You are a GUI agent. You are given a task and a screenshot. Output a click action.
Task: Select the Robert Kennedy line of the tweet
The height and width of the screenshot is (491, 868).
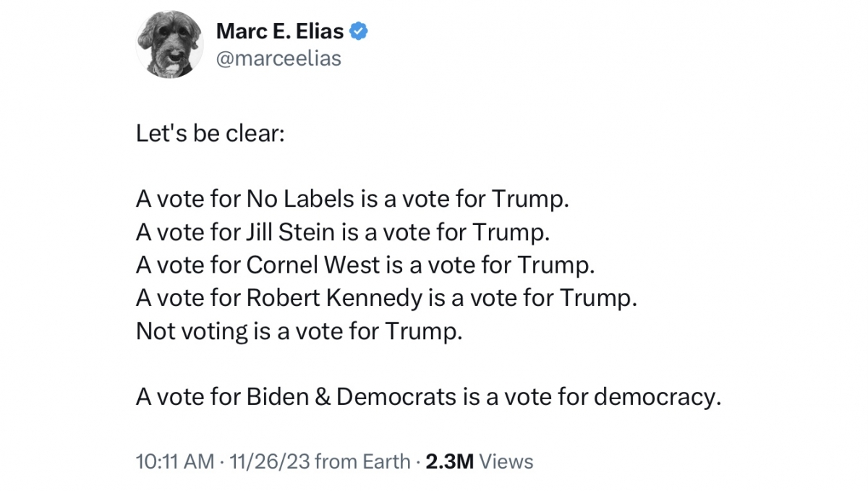coord(386,299)
